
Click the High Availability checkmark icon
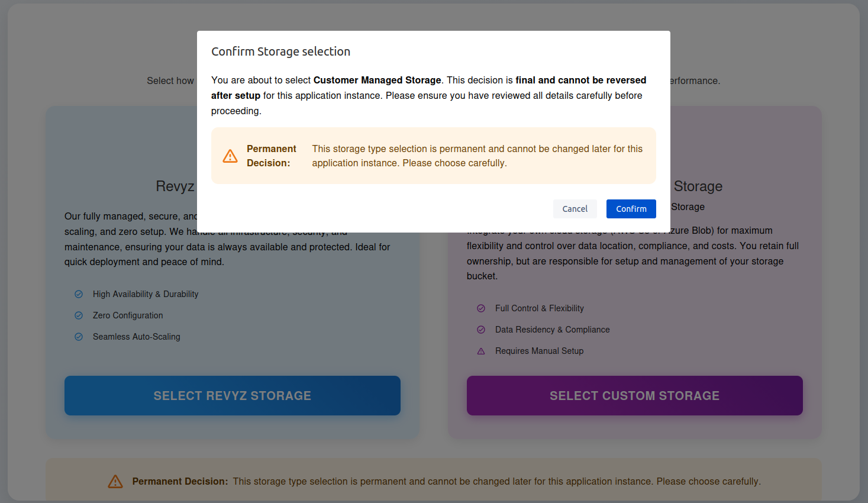tap(79, 294)
